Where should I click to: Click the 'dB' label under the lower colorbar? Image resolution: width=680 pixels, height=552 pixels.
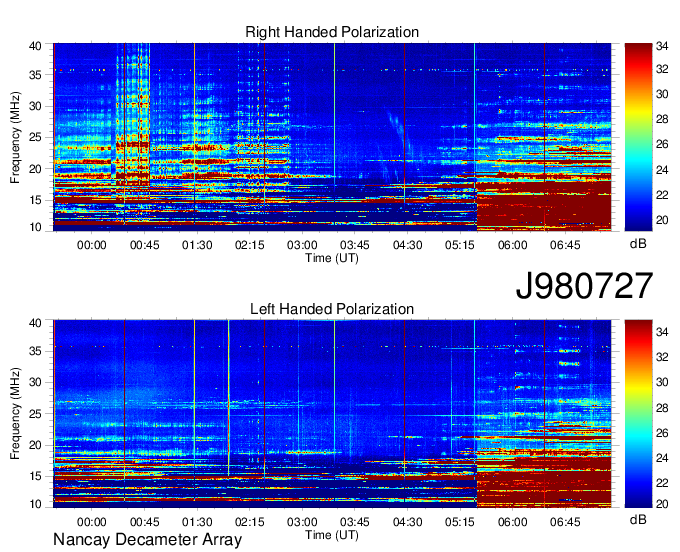pyautogui.click(x=638, y=519)
